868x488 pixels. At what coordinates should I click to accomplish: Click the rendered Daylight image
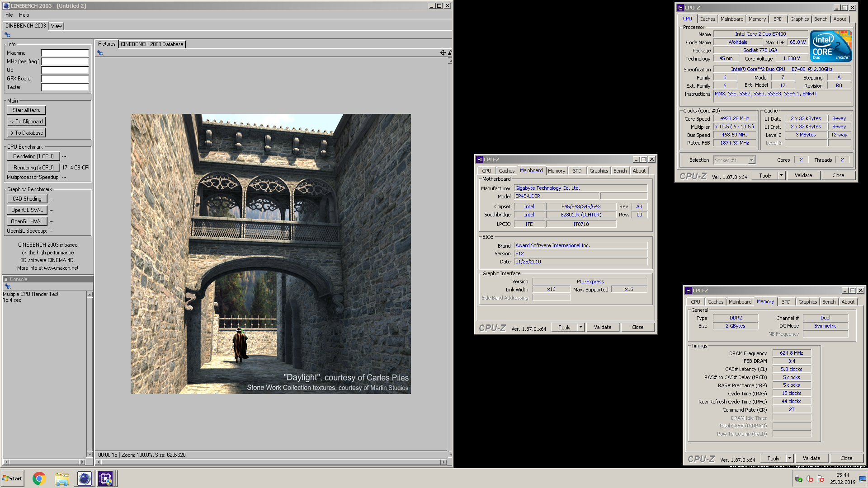[271, 254]
